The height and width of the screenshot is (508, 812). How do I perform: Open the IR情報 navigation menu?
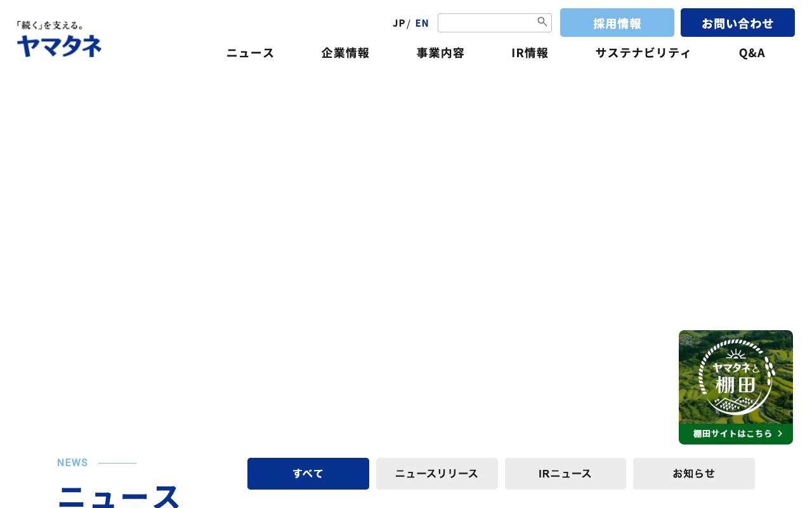529,53
